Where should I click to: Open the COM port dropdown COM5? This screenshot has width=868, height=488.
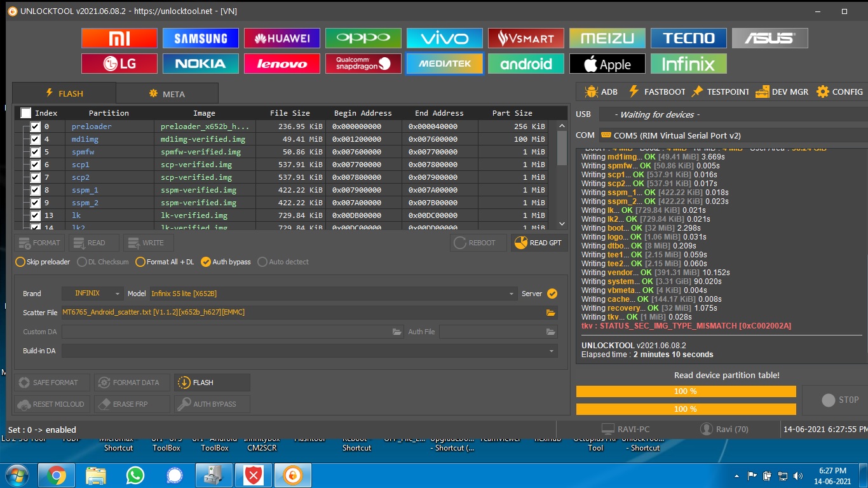[x=733, y=135]
